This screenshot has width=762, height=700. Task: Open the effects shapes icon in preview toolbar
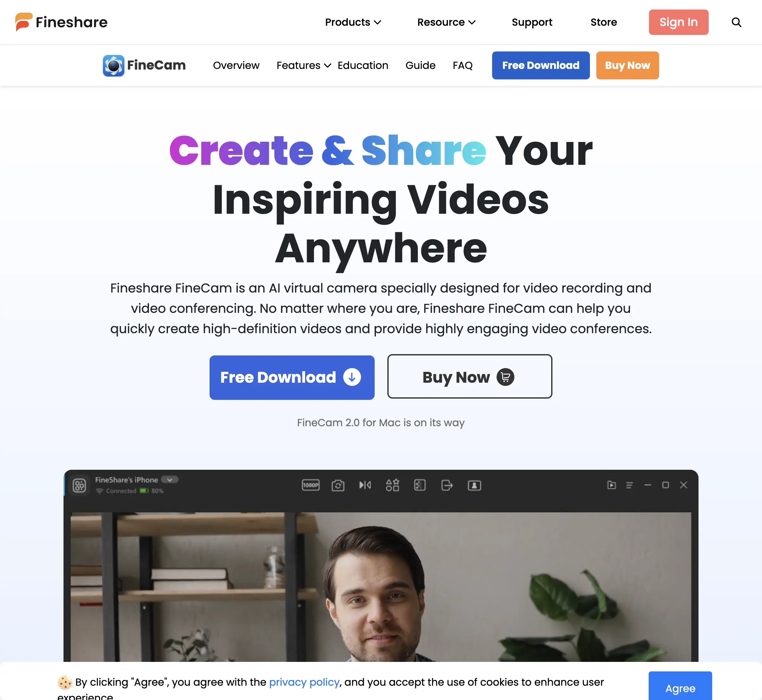click(392, 485)
